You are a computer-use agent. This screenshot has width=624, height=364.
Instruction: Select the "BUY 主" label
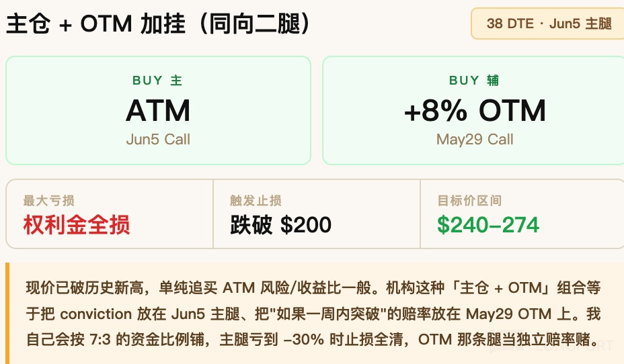(x=157, y=81)
